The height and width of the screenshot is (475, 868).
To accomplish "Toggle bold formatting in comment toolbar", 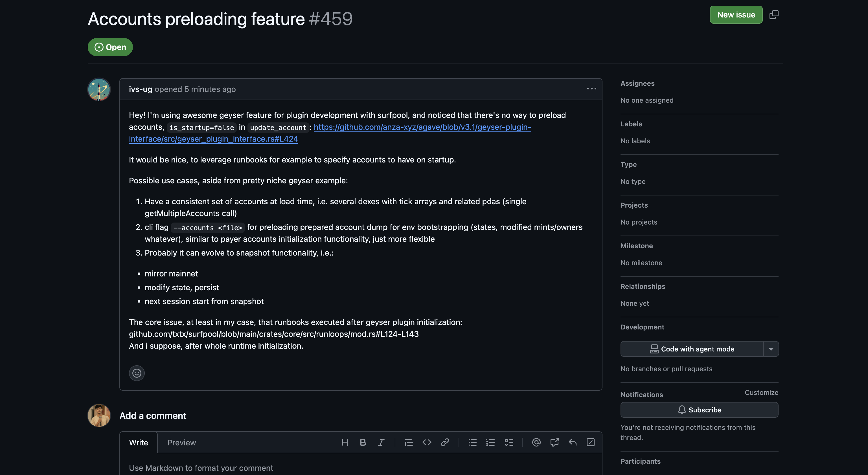I will pos(363,442).
